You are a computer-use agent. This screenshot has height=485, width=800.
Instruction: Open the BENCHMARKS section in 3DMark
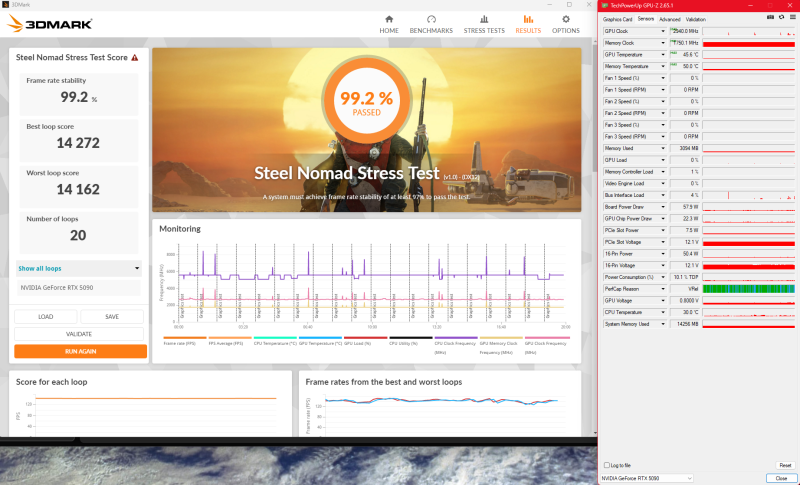[x=431, y=24]
